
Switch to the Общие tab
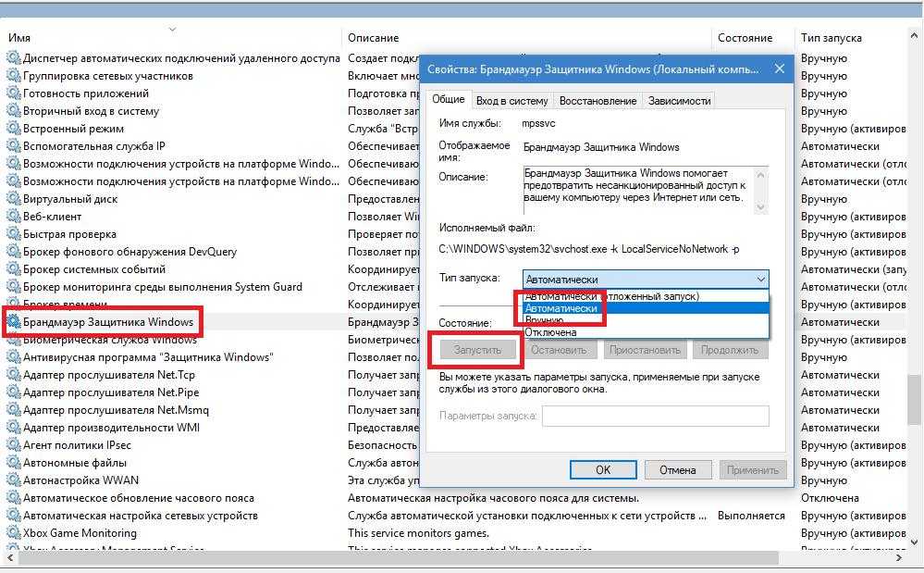pos(449,99)
